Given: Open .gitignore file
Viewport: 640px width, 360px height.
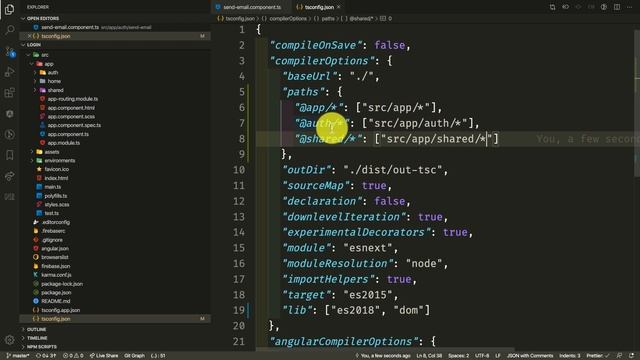Looking at the screenshot, I should [52, 240].
